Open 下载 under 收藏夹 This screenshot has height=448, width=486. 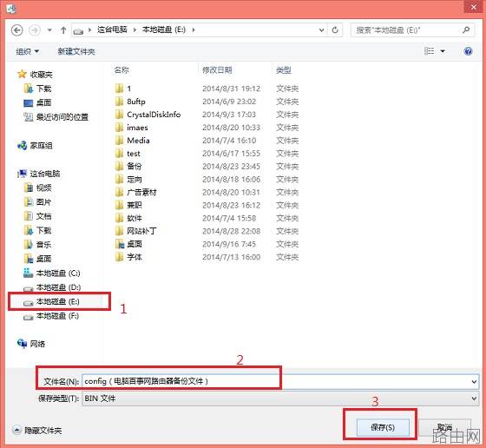point(43,89)
